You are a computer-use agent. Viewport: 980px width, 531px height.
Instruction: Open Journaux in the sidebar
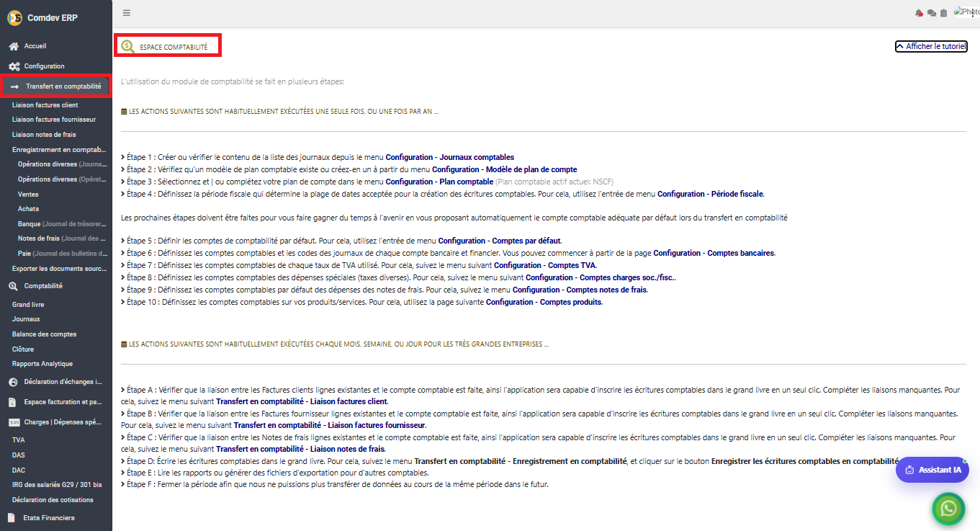(x=26, y=319)
